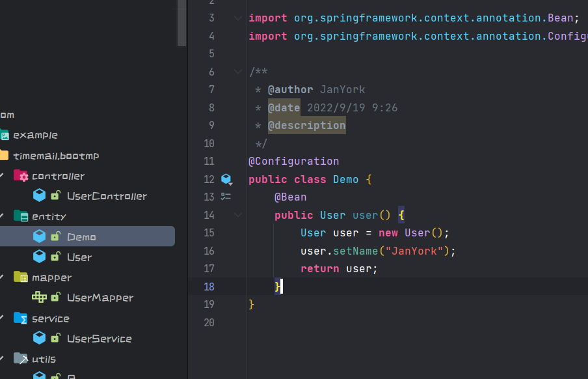Collapse the entity folder arrow

[2, 216]
